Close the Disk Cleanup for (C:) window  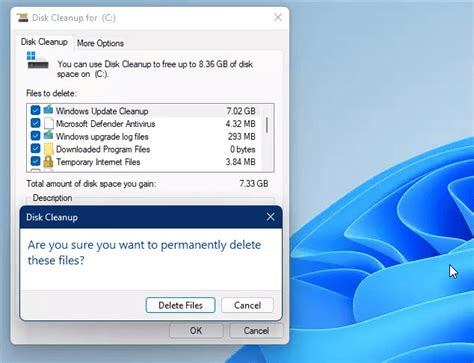click(x=278, y=17)
